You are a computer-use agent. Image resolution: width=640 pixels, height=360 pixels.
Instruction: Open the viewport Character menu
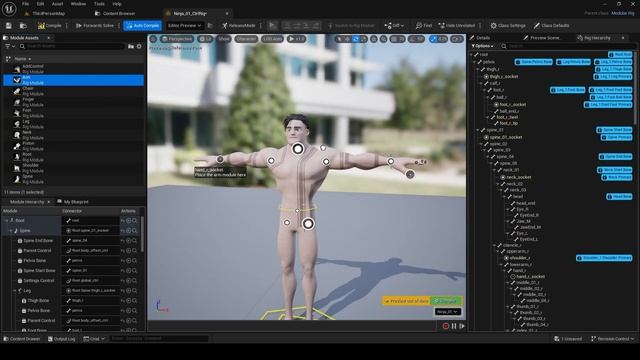point(246,39)
